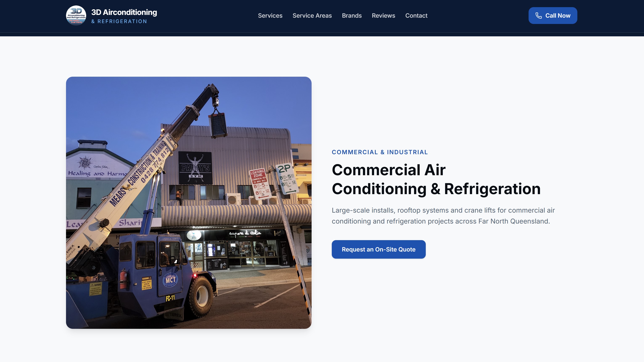The height and width of the screenshot is (362, 644).
Task: Click the MCT logo on crane cab
Action: [171, 280]
